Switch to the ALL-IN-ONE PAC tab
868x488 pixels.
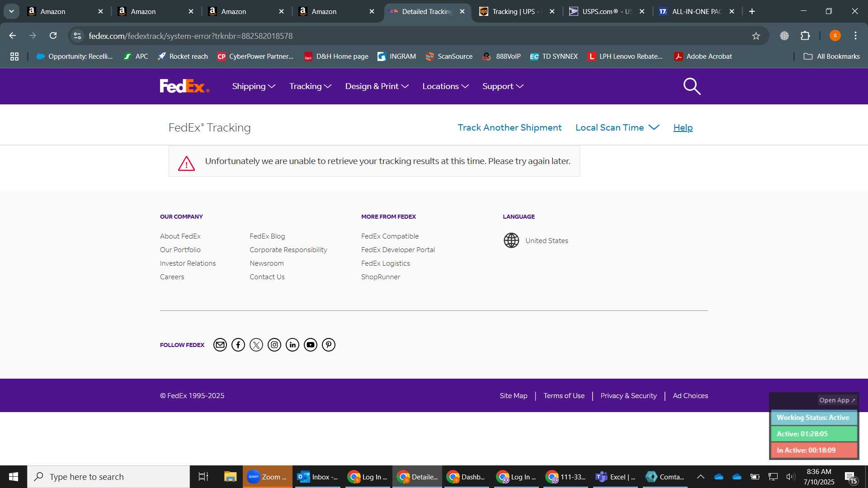[x=697, y=11]
